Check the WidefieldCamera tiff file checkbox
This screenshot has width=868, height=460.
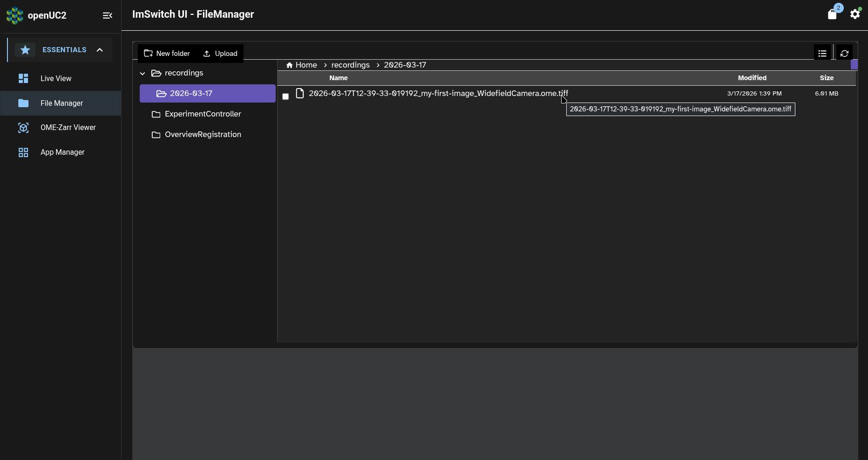click(285, 96)
